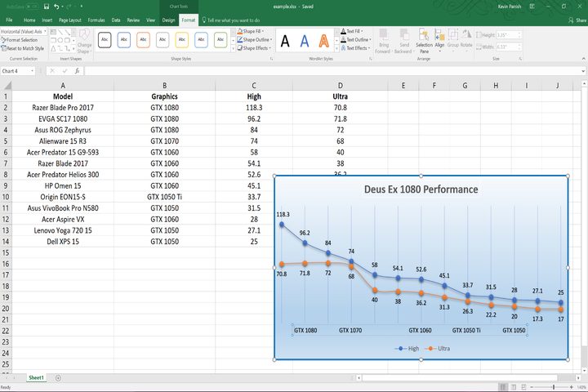Select the text box shape in Insert Shapes

pos(53,33)
